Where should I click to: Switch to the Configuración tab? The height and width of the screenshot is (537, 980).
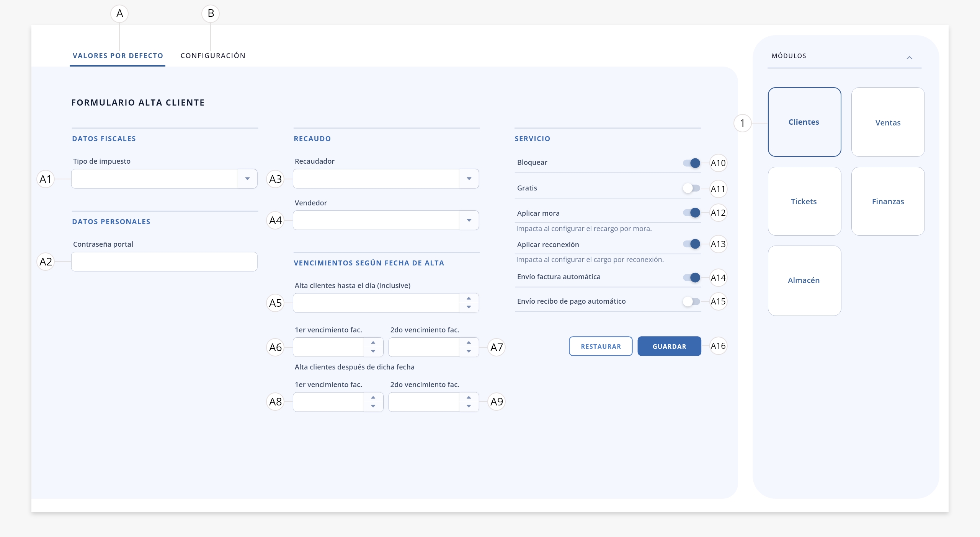213,56
